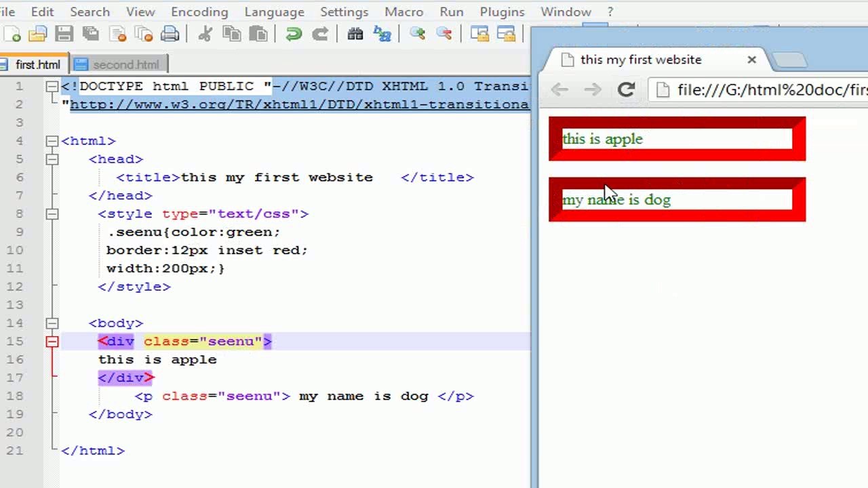
Task: Open the Edit menu
Action: (42, 12)
